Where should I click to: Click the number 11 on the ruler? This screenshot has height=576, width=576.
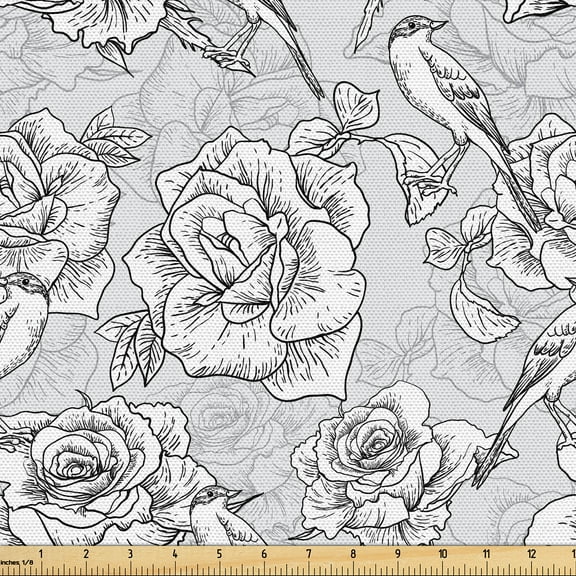pyautogui.click(x=487, y=554)
